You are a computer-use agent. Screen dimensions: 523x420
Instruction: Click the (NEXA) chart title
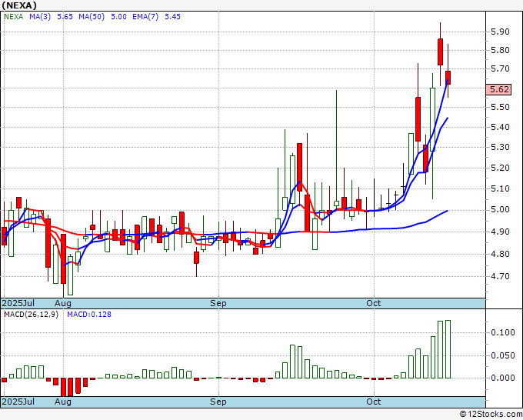(19, 5)
